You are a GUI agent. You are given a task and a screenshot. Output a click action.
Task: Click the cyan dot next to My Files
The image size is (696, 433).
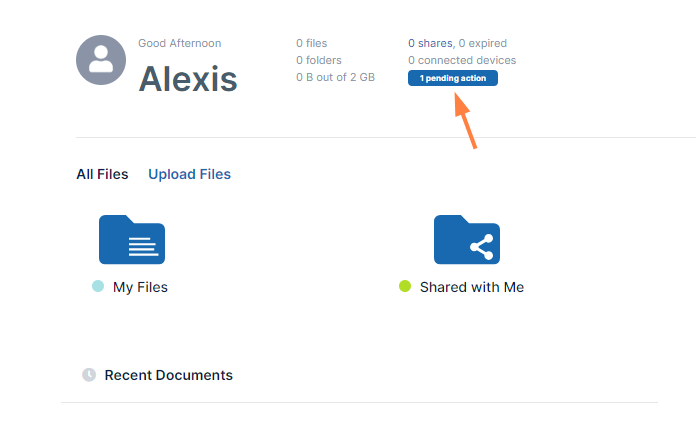98,287
